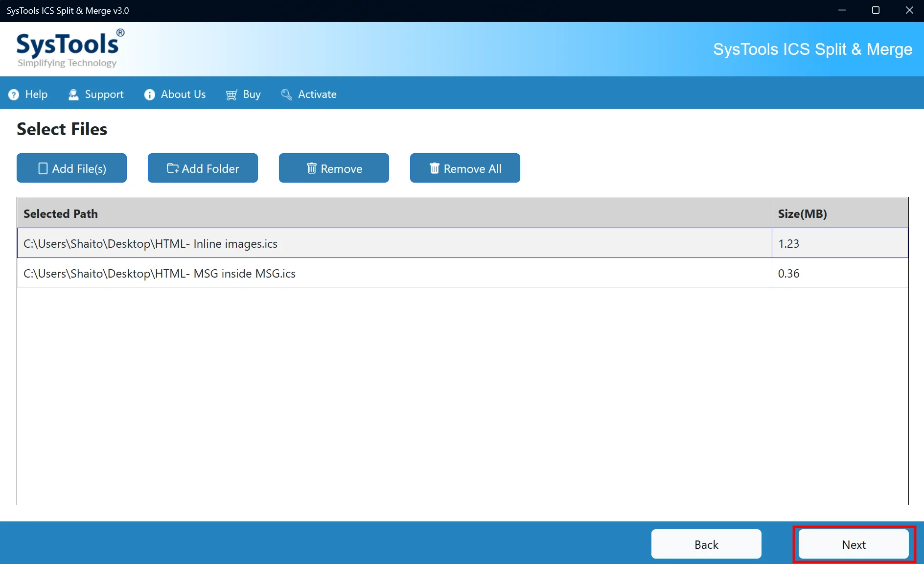The image size is (924, 564).
Task: Click the Help question mark icon
Action: pos(14,94)
